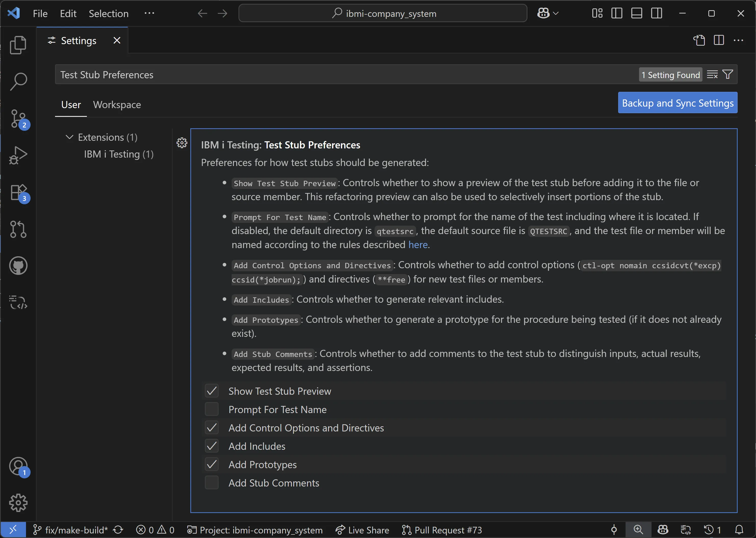Click Project: ibmi-company_system status item
This screenshot has width=756, height=538.
pyautogui.click(x=255, y=530)
